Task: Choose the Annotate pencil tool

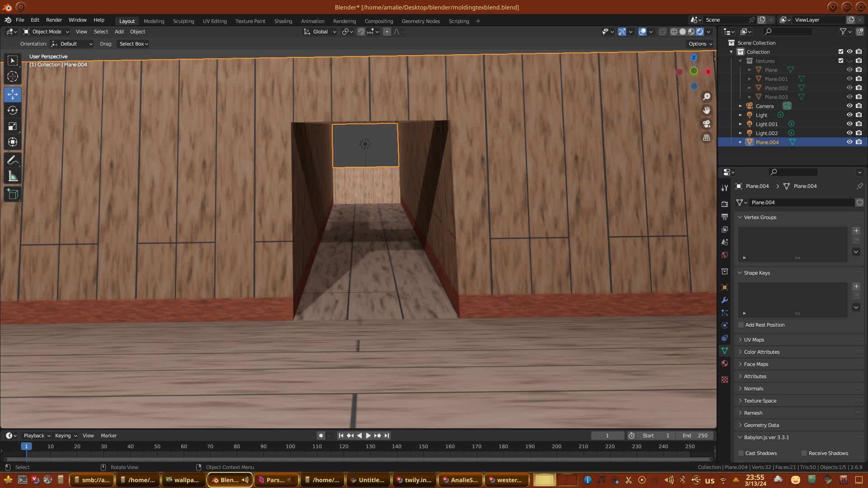Action: 13,160
